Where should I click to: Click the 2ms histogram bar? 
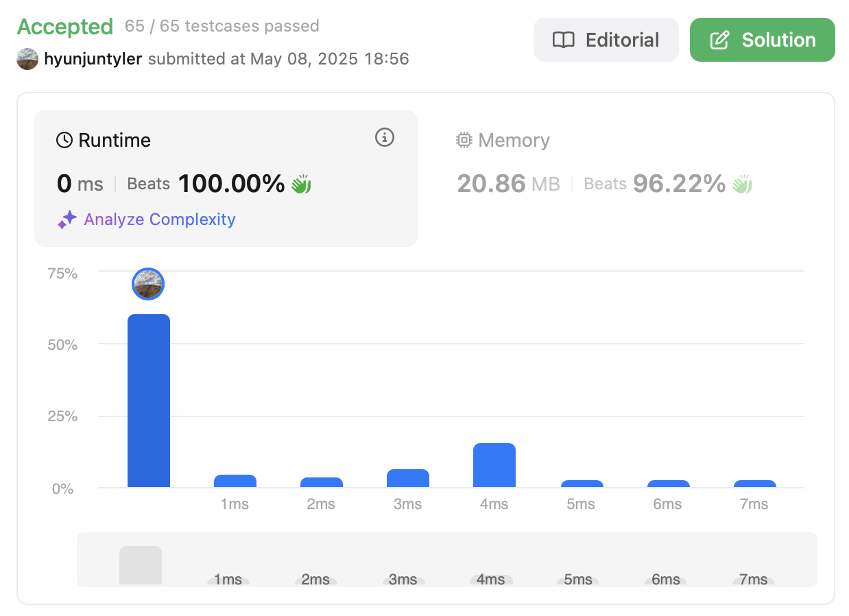click(322, 482)
